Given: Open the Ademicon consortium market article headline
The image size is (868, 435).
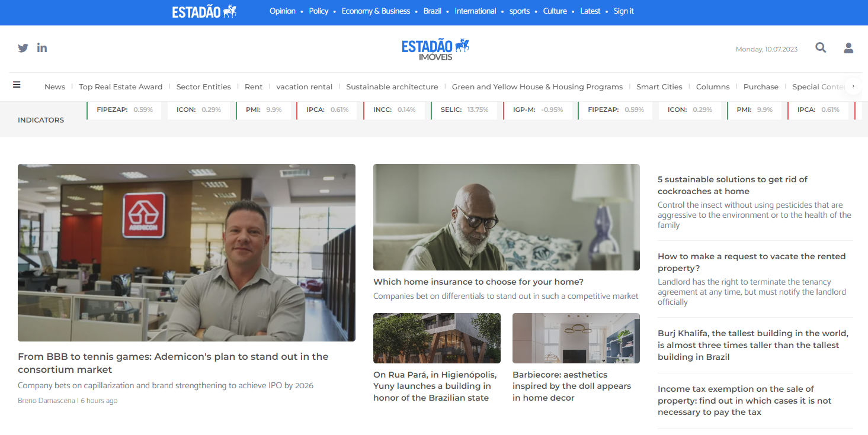Looking at the screenshot, I should (x=173, y=363).
